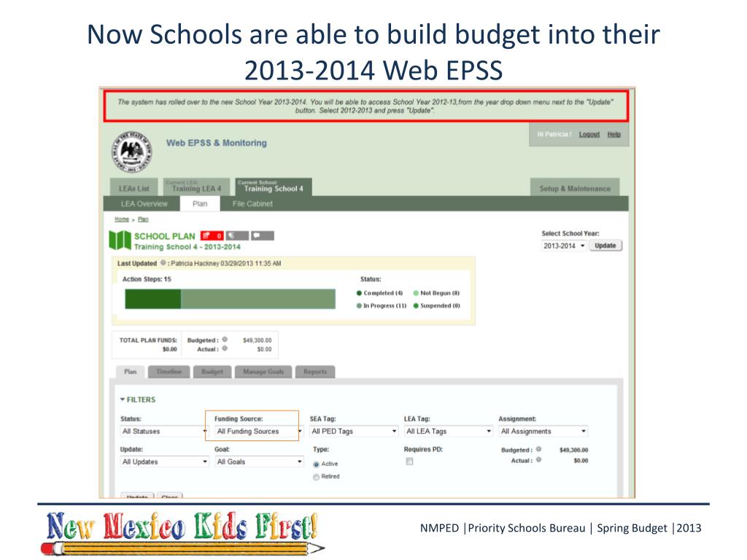Viewport: 747px width, 560px height.
Task: Click the Web EPSS & Monitoring title
Action: pyautogui.click(x=217, y=143)
